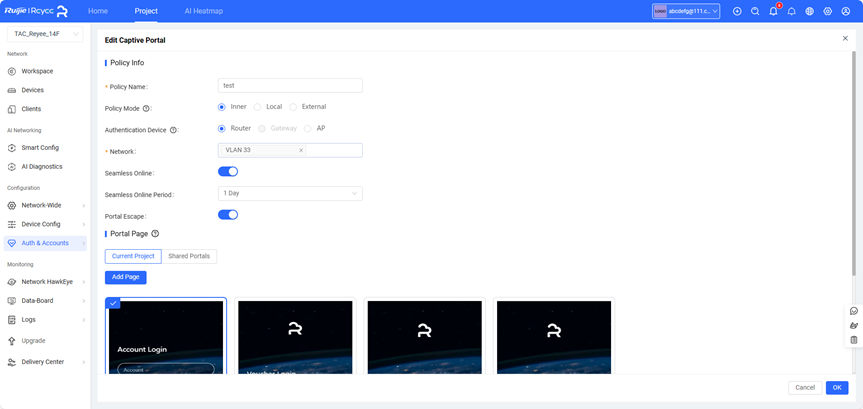
Task: Click the AI Diagnostics sidebar icon
Action: click(12, 167)
